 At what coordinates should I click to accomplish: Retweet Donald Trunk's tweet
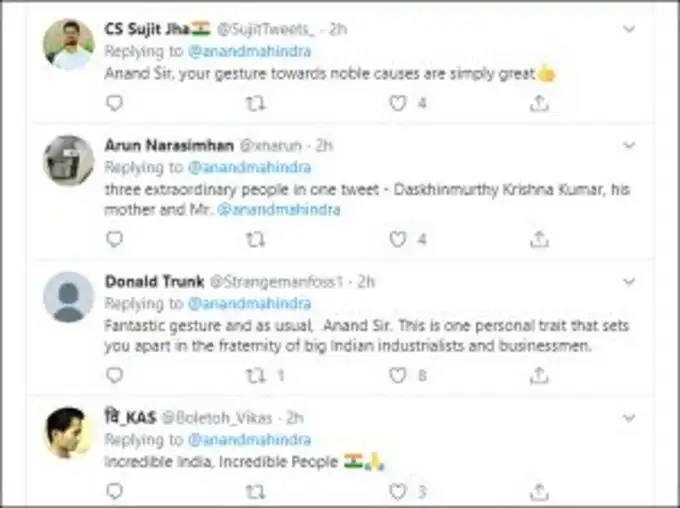[256, 376]
